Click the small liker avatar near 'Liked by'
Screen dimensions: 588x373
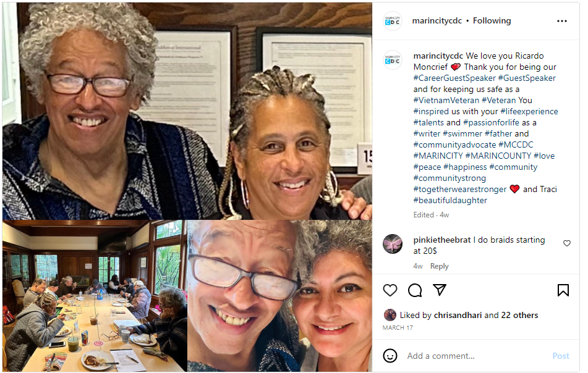(x=390, y=315)
